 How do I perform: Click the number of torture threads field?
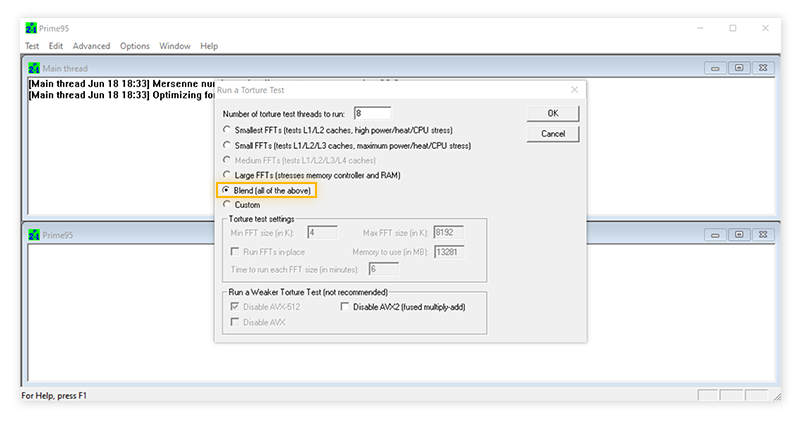(x=371, y=113)
